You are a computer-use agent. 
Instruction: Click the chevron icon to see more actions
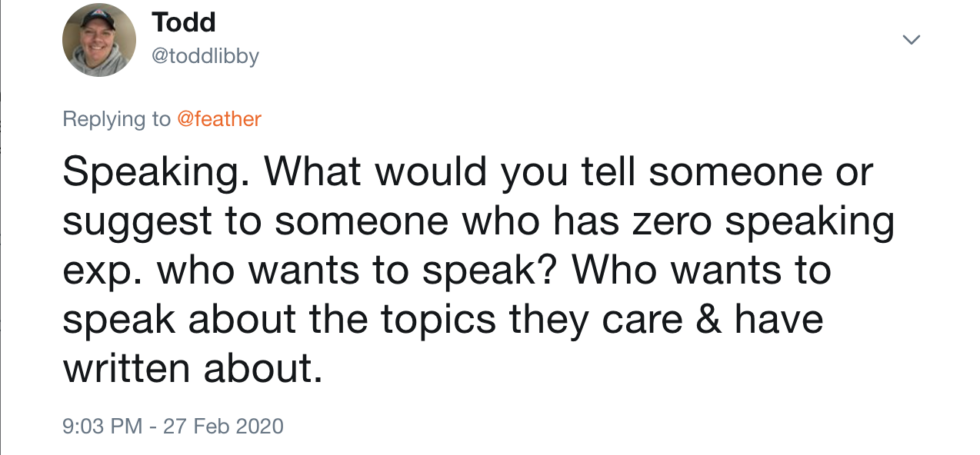912,38
